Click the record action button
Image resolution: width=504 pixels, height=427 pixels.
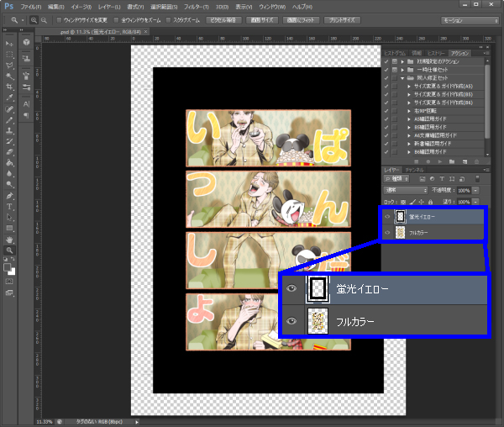click(428, 161)
